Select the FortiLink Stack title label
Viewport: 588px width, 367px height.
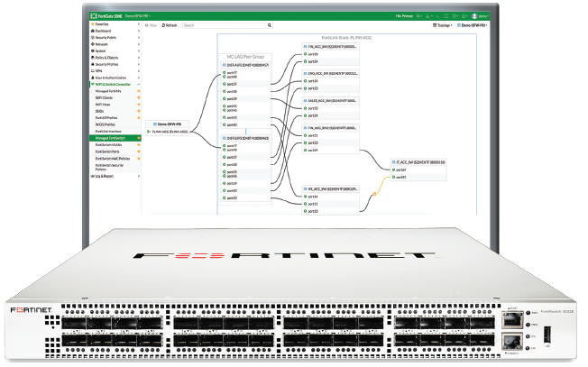[x=346, y=38]
